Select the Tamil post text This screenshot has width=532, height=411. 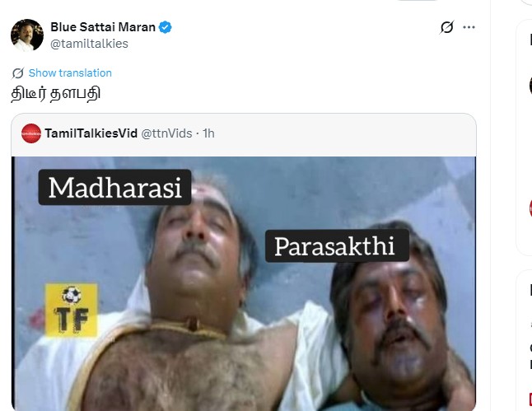pos(56,94)
